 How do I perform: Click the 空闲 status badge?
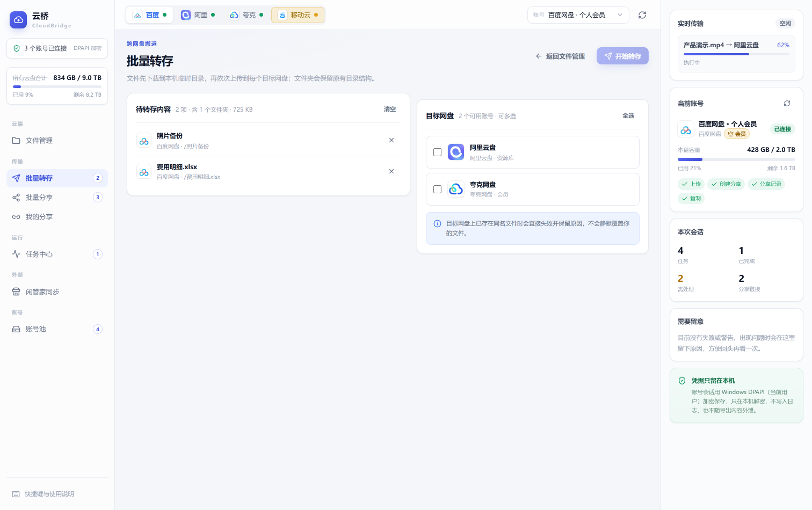coord(785,24)
